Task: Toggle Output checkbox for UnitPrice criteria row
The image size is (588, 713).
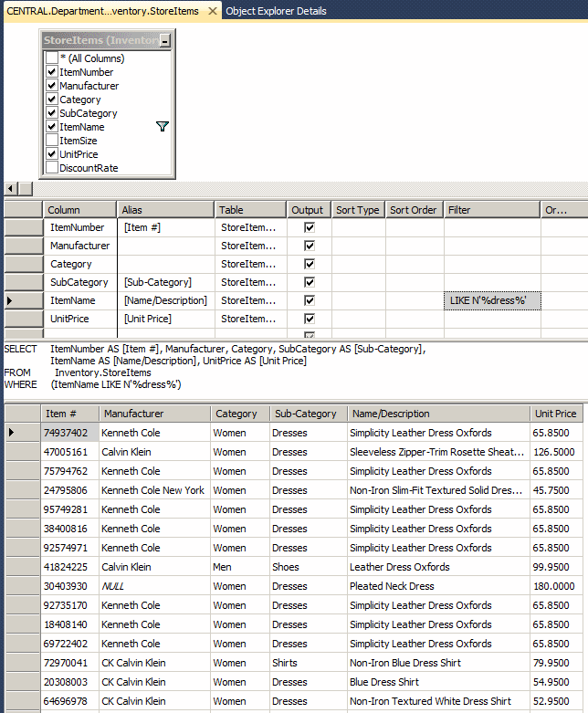Action: [x=310, y=319]
